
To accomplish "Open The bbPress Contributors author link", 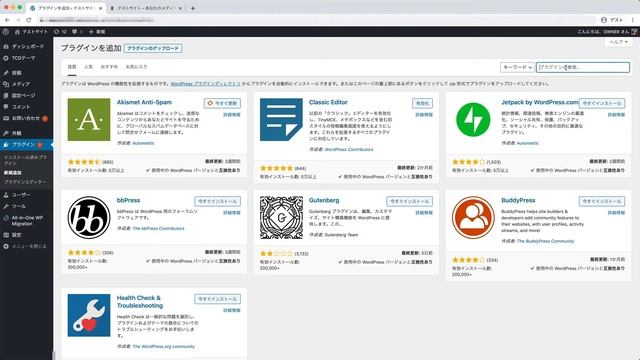I will [x=158, y=229].
